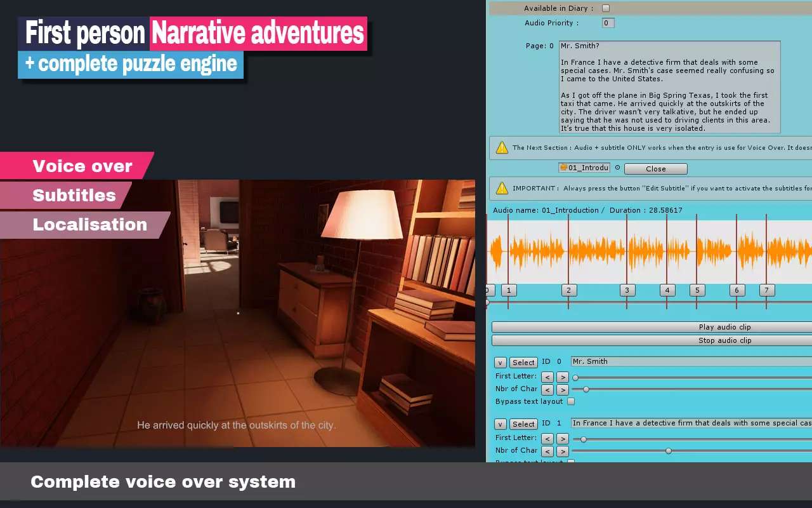Select subtitle marker 2 on waveform

point(569,290)
